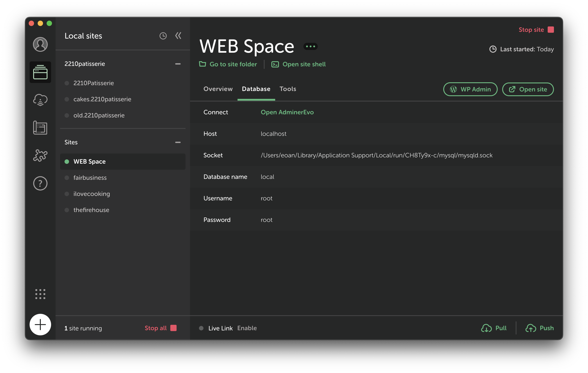Collapse the 2210patisserie group
The width and height of the screenshot is (588, 373).
click(x=178, y=64)
